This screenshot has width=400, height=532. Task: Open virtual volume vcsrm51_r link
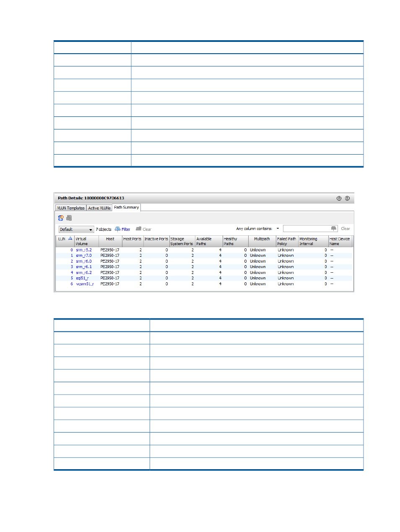point(85,284)
